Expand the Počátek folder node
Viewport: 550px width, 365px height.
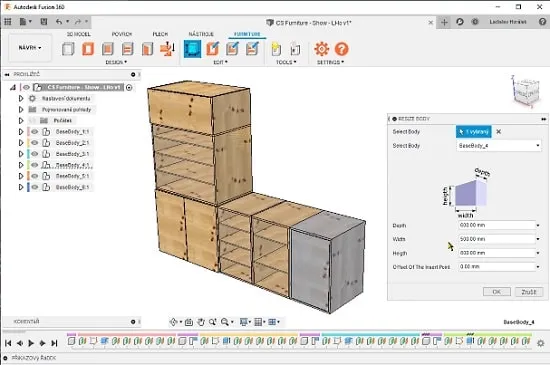coord(21,121)
